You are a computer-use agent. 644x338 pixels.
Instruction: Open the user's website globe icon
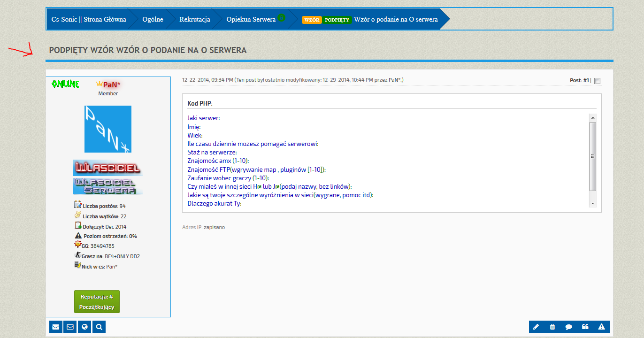tap(85, 327)
